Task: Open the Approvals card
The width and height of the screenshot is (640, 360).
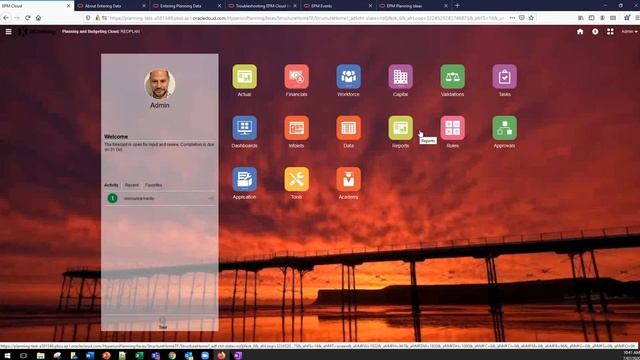Action: click(x=504, y=128)
